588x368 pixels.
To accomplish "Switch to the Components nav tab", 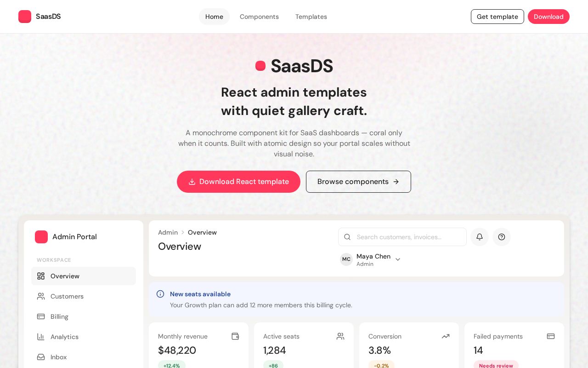I will click(x=259, y=17).
